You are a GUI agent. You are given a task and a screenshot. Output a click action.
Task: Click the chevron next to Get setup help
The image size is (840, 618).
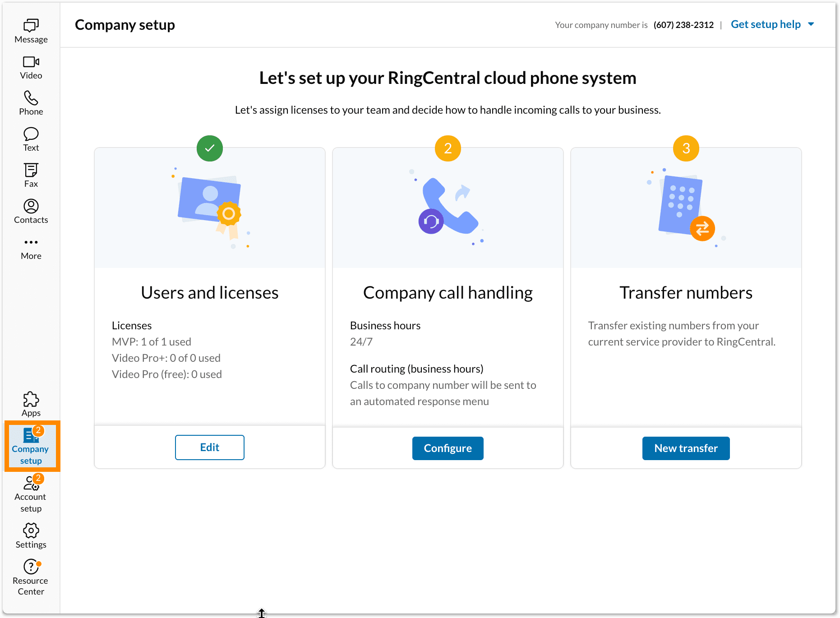pyautogui.click(x=811, y=24)
